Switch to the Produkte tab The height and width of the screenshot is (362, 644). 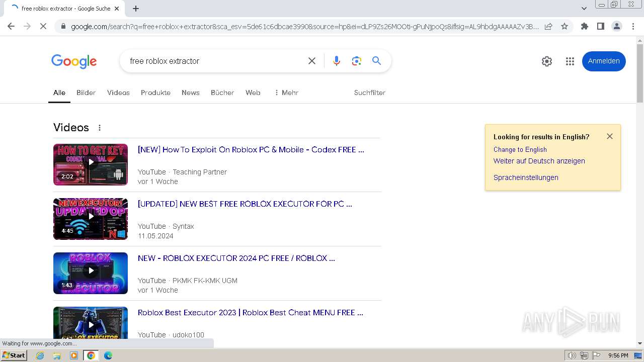(x=155, y=93)
